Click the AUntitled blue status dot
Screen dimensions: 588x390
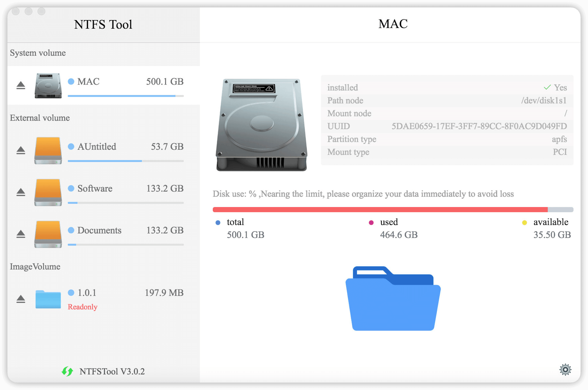pos(71,147)
